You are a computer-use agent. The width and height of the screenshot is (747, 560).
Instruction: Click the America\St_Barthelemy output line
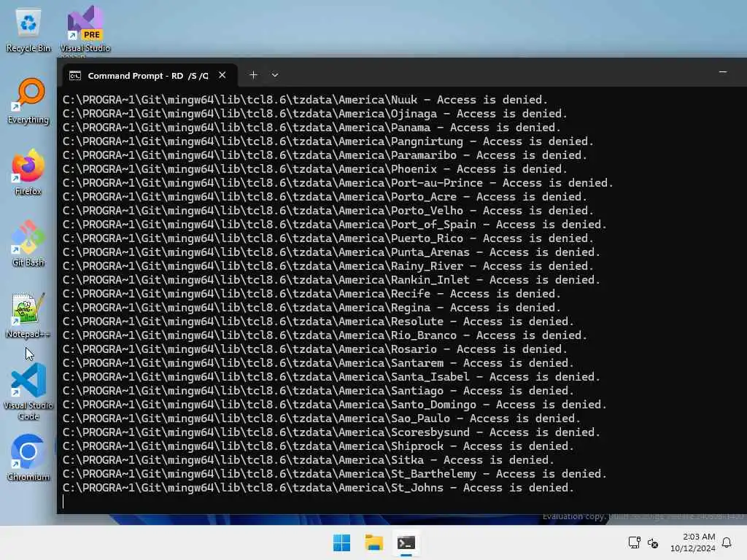[x=335, y=474]
